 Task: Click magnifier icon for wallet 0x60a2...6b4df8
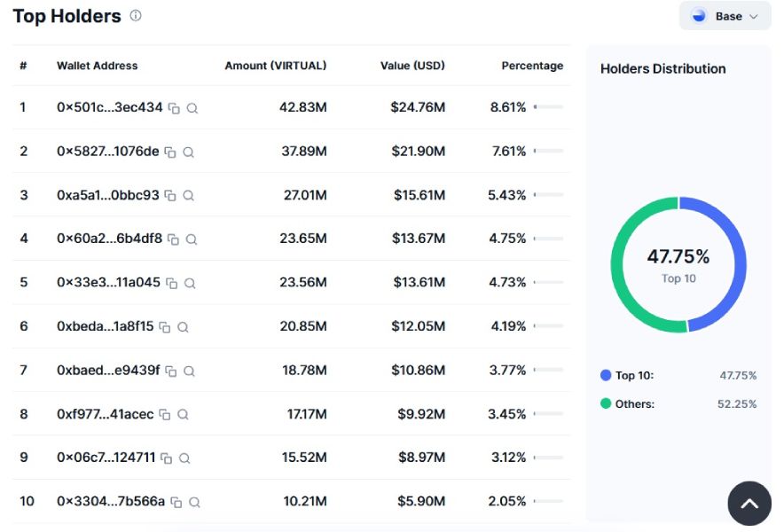[191, 239]
